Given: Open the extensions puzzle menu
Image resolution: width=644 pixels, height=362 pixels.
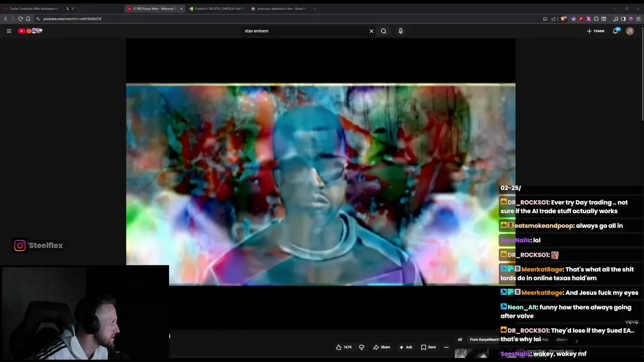Looking at the screenshot, I should pyautogui.click(x=596, y=19).
